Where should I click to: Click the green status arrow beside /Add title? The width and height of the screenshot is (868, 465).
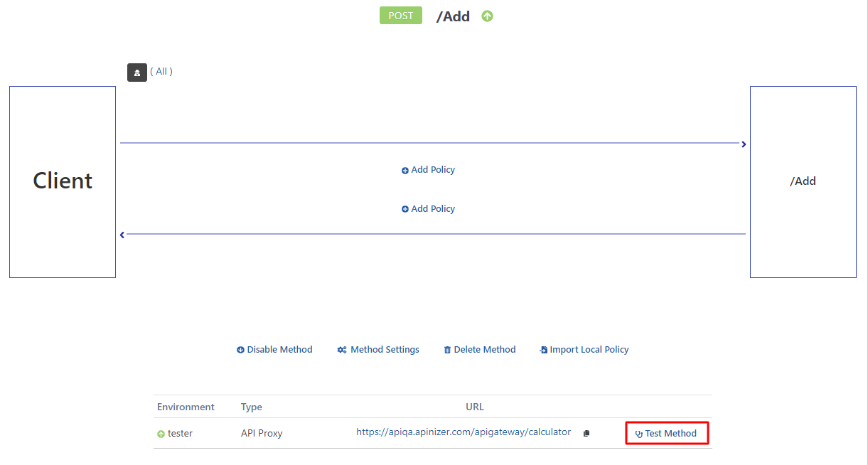click(x=487, y=16)
